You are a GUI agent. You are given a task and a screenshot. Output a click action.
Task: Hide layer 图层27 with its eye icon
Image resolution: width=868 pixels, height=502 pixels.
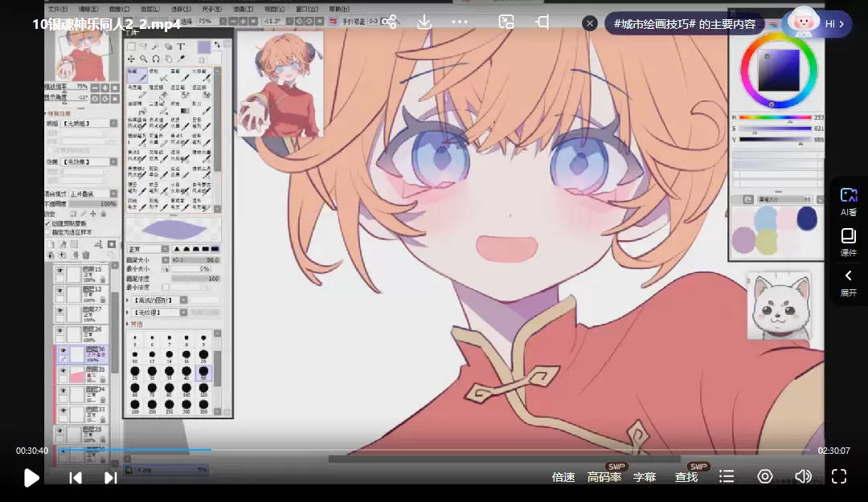pos(60,311)
